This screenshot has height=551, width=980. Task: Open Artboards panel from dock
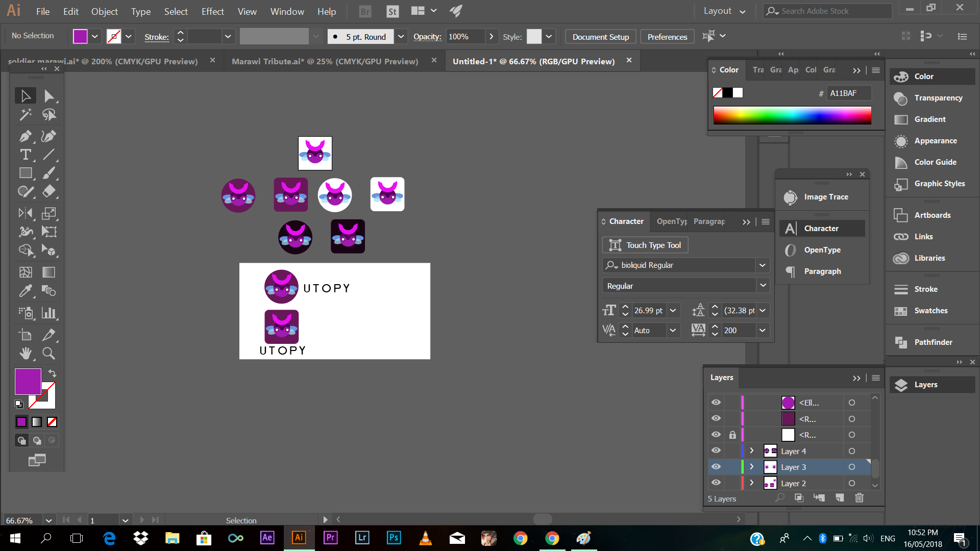point(932,215)
